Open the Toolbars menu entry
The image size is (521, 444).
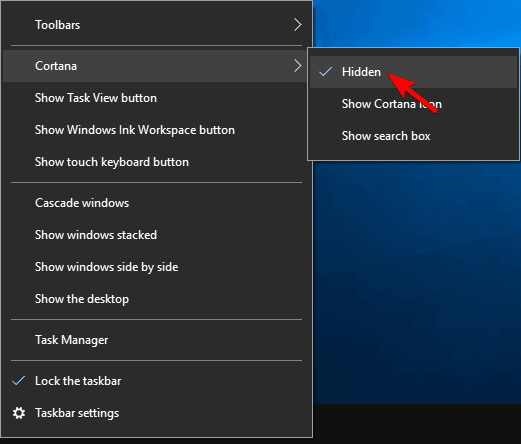coord(157,25)
